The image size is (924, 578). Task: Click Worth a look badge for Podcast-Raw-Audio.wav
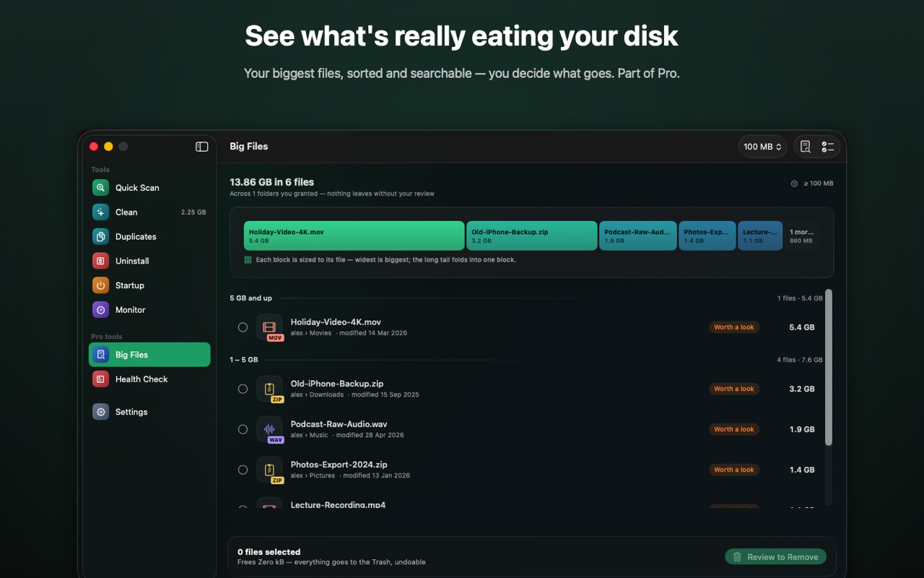point(733,429)
